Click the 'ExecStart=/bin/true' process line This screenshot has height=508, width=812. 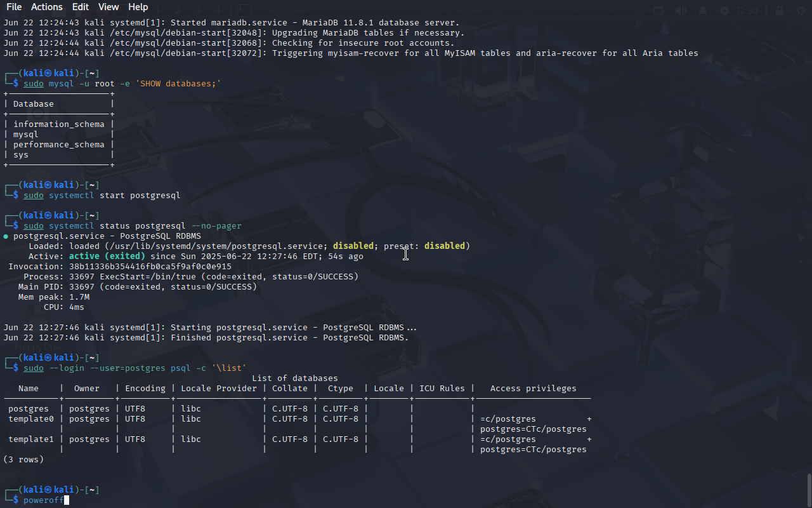(x=191, y=277)
